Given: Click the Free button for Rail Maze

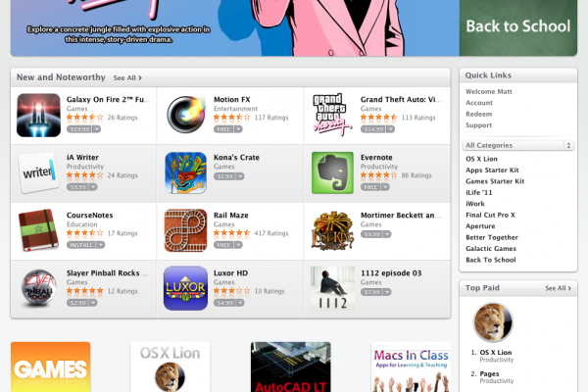Looking at the screenshot, I should [x=223, y=245].
